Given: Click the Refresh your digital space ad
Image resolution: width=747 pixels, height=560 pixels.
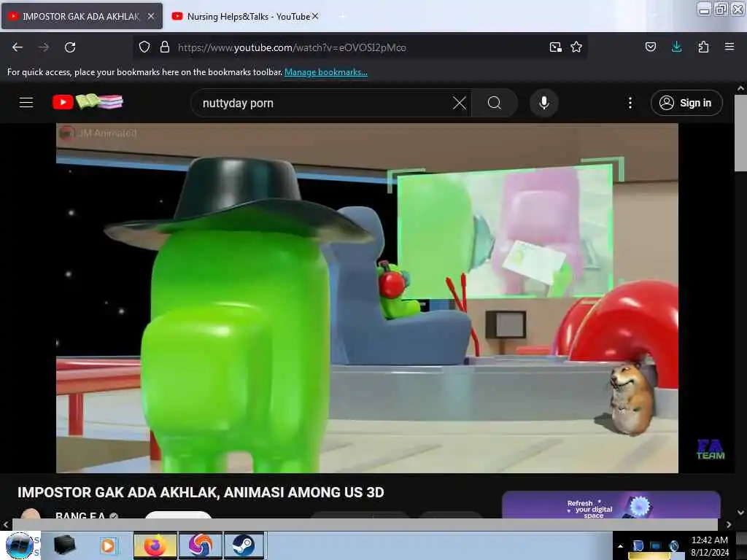Looking at the screenshot, I should [x=611, y=505].
